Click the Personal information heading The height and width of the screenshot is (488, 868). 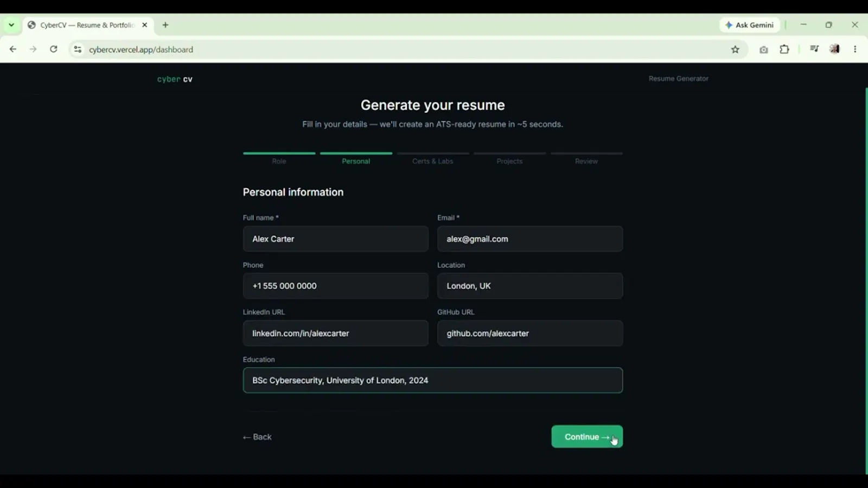[x=293, y=192]
